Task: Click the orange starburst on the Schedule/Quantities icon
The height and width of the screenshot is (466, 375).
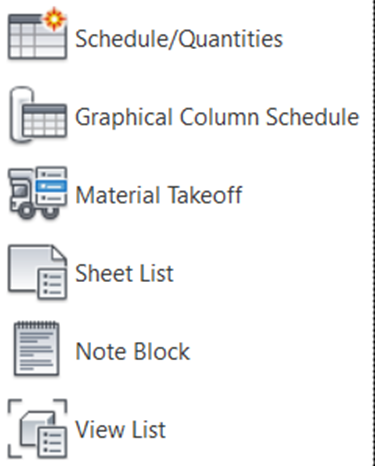Action: [x=54, y=19]
